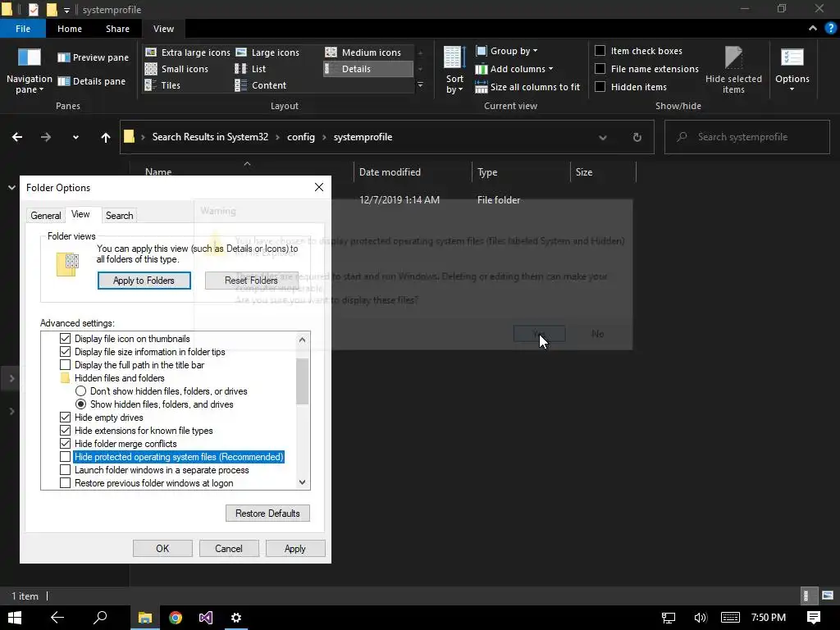
Task: Expand the address bar history dropdown
Action: tap(603, 137)
